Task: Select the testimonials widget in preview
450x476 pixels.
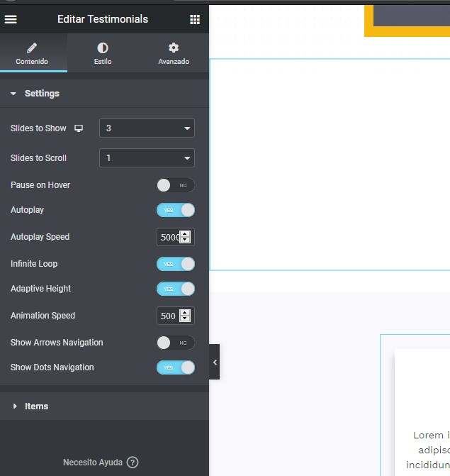Action: [x=330, y=165]
